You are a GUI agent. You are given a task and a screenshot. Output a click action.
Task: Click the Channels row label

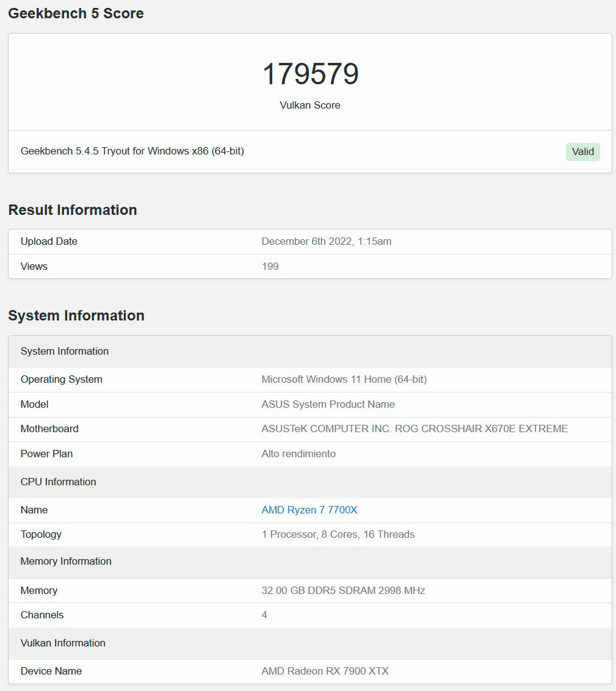[x=42, y=615]
